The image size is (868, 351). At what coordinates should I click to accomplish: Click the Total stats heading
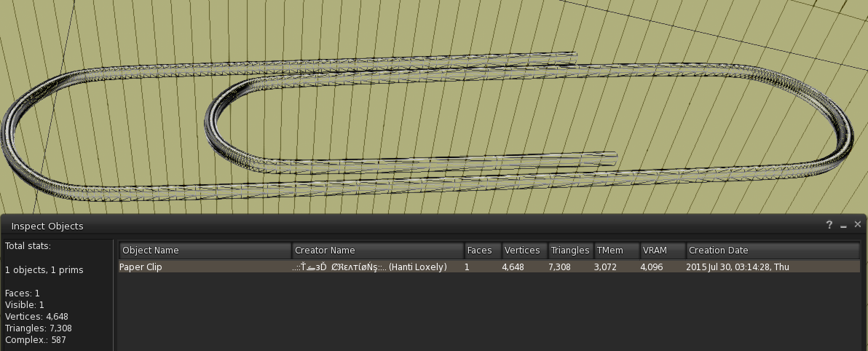point(28,246)
